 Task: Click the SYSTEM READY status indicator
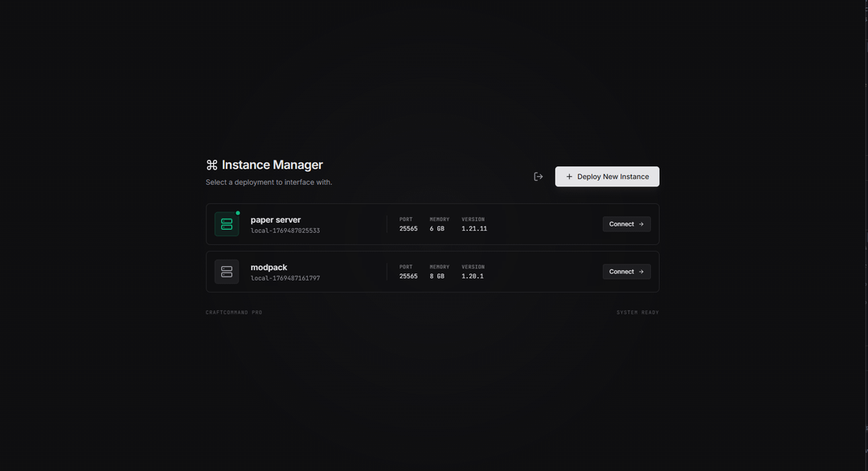click(x=637, y=312)
